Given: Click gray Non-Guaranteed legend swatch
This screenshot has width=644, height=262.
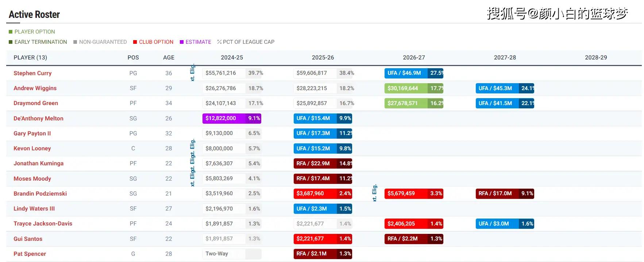Looking at the screenshot, I should [x=75, y=42].
